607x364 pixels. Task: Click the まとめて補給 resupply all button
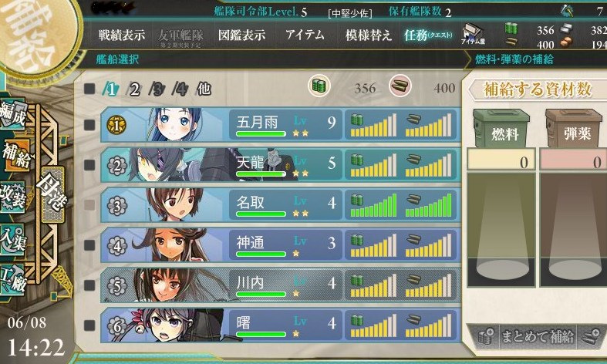click(537, 336)
